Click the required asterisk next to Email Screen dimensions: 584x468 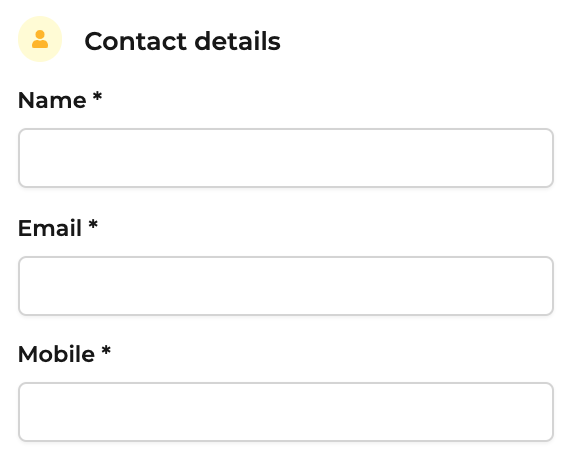(x=93, y=225)
